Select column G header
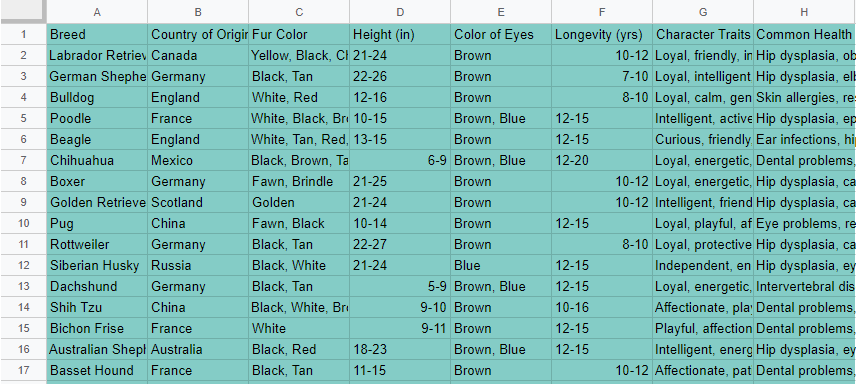 coord(703,11)
